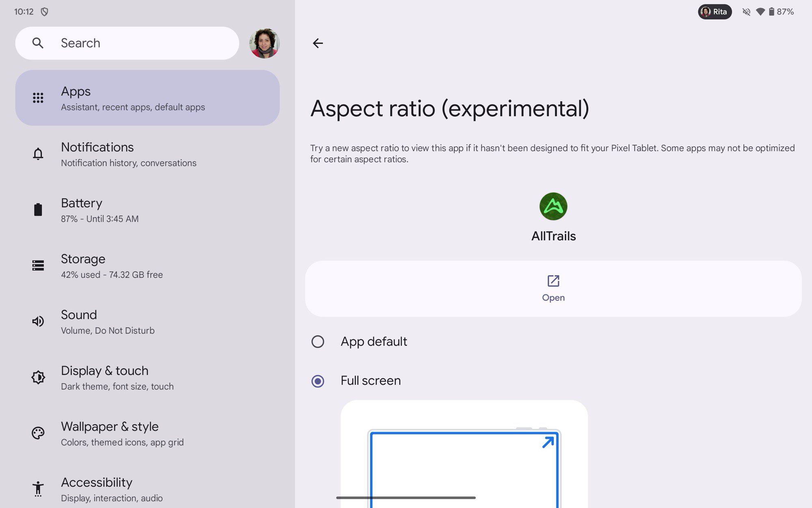Click the security shield status icon

[x=45, y=11]
